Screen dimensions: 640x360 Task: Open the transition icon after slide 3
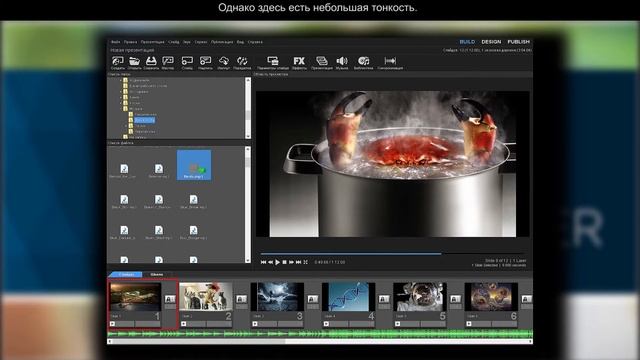point(313,299)
